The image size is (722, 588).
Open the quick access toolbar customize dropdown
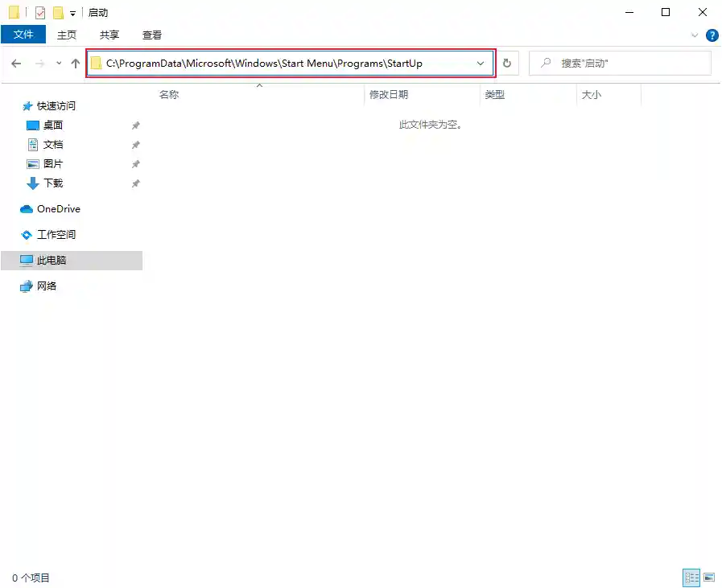[x=71, y=12]
